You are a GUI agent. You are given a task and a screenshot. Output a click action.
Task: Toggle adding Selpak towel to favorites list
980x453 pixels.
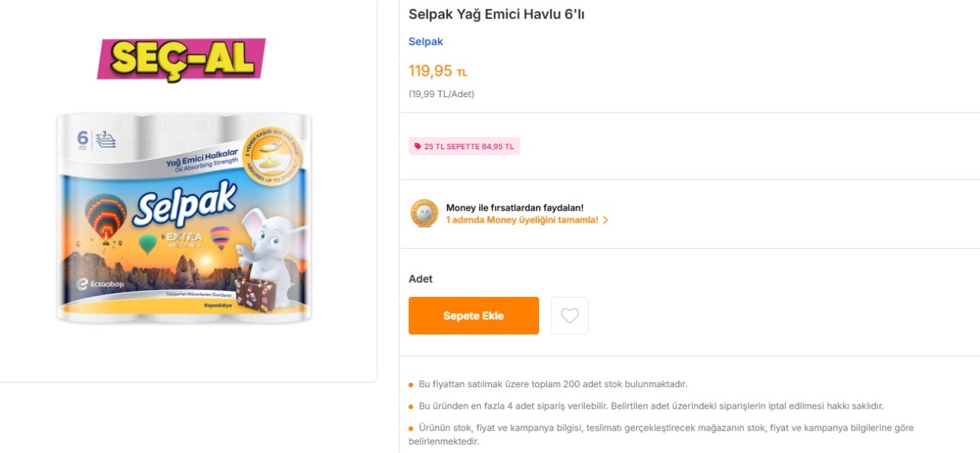(x=570, y=315)
